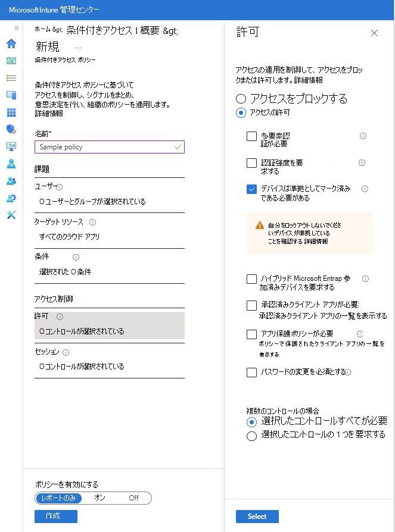Check the 多要素認証が必要 checkbox
Image resolution: width=395 pixels, height=532 pixels.
coord(251,136)
